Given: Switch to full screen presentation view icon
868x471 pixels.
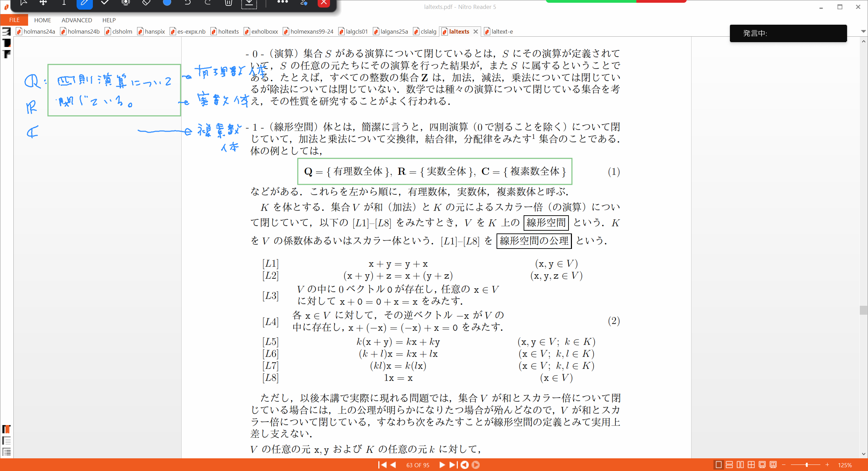Looking at the screenshot, I should [762, 465].
